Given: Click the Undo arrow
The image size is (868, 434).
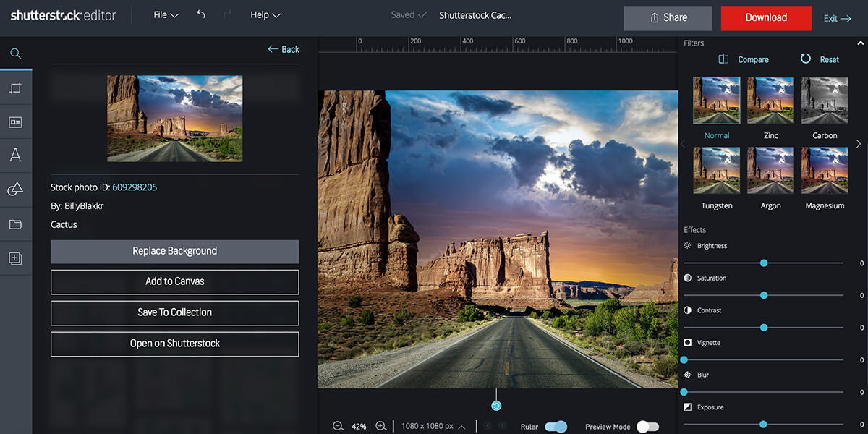Looking at the screenshot, I should (200, 14).
